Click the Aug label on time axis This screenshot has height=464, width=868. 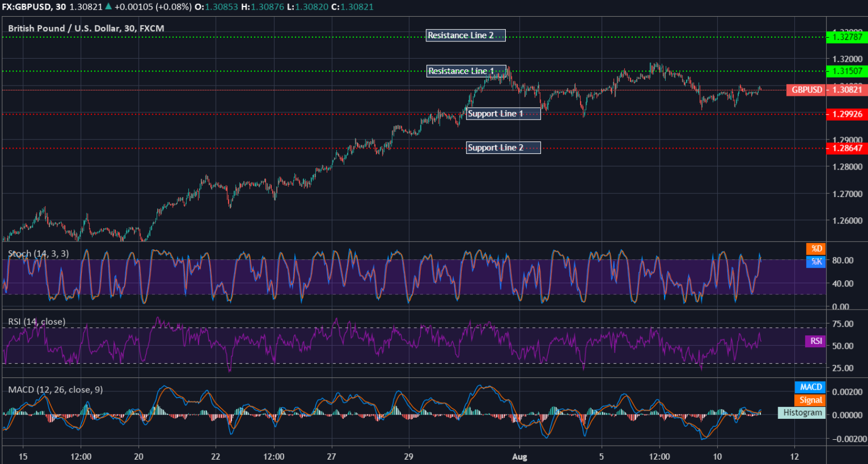[519, 457]
